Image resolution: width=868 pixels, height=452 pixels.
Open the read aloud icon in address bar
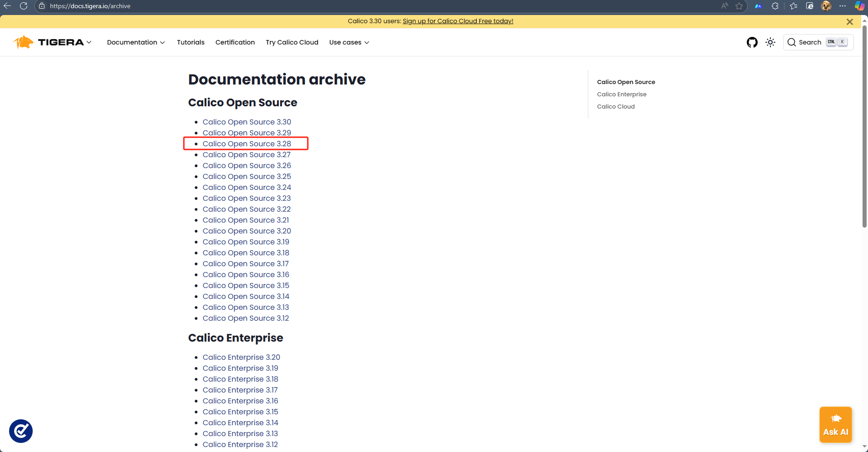point(725,6)
